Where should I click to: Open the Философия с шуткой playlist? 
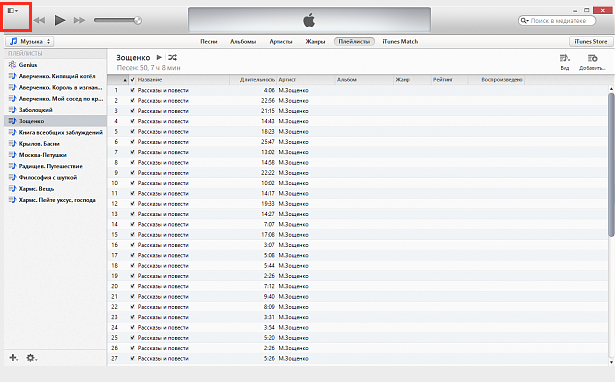(55, 177)
